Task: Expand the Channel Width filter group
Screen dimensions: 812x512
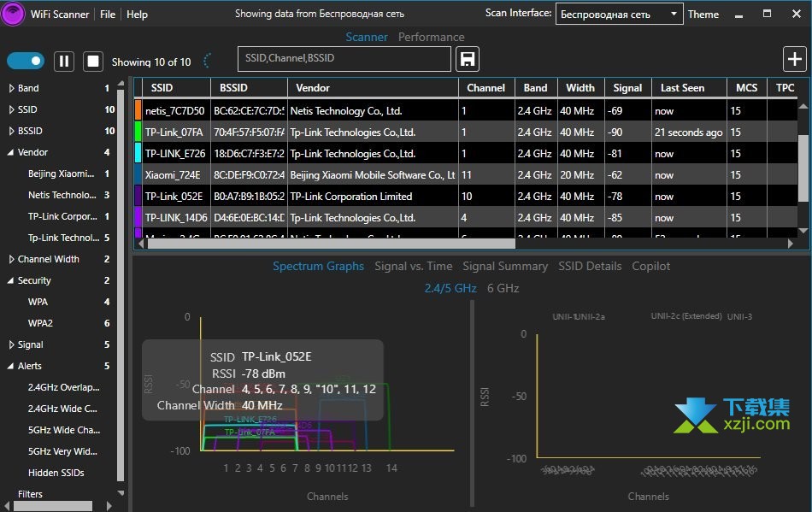Action: [11, 259]
